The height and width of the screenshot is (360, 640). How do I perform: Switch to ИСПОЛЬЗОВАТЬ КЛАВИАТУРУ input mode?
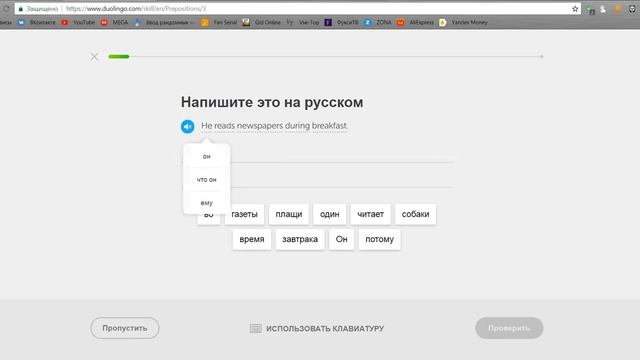tap(317, 329)
